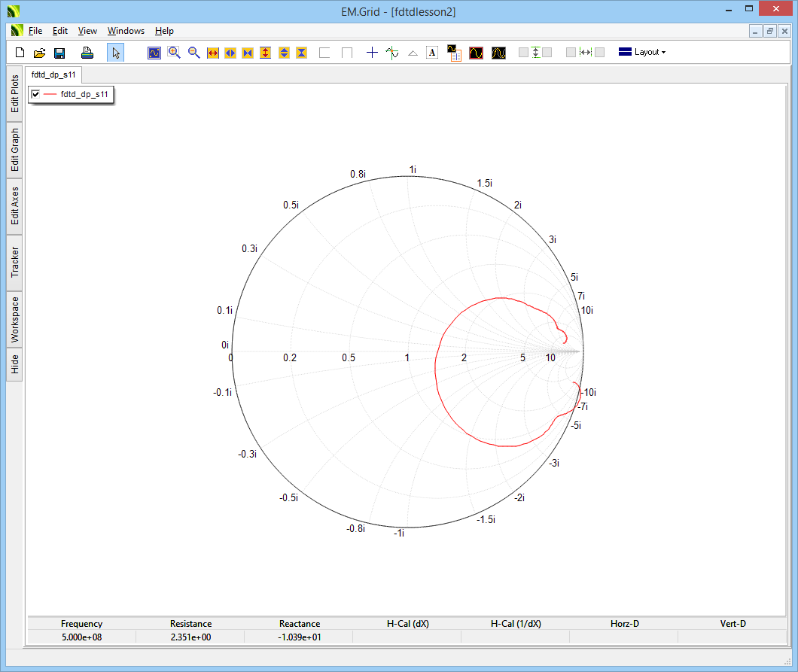Uncheck the fdtd_dp_s11 legend checkbox
This screenshot has width=798, height=672.
click(x=35, y=94)
